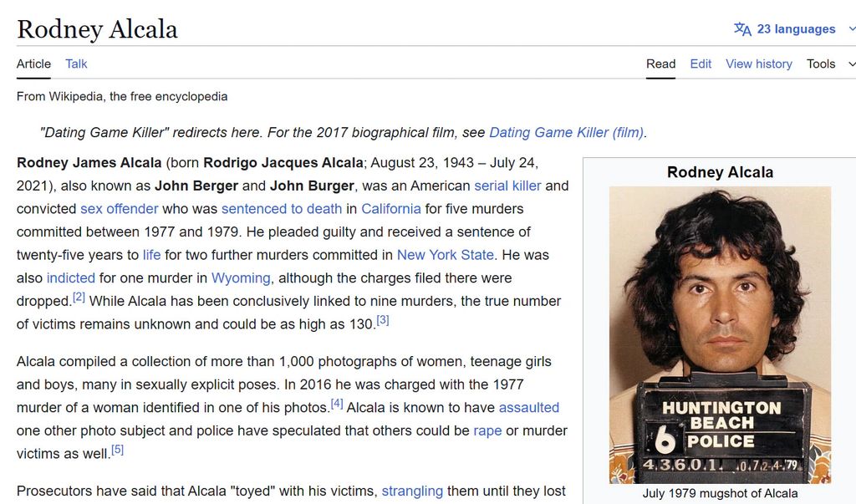Follow the Dating Game Killer (film) link
The width and height of the screenshot is (856, 504).
[567, 132]
